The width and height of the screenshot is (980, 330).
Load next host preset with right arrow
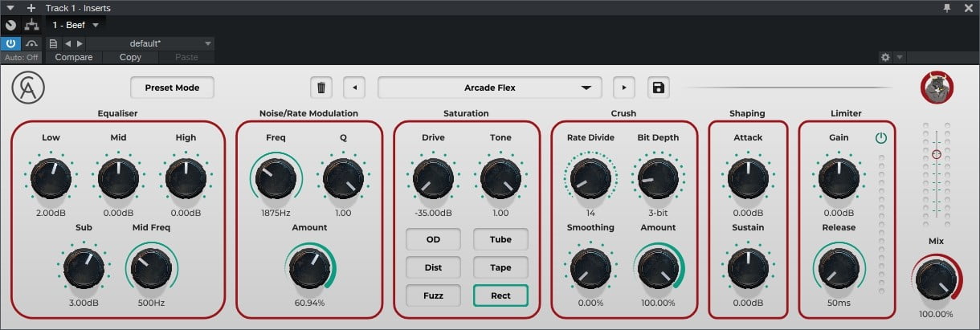click(x=79, y=43)
